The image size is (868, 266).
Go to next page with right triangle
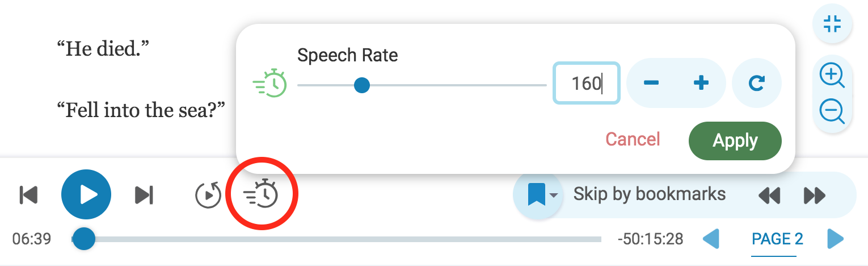pos(835,239)
